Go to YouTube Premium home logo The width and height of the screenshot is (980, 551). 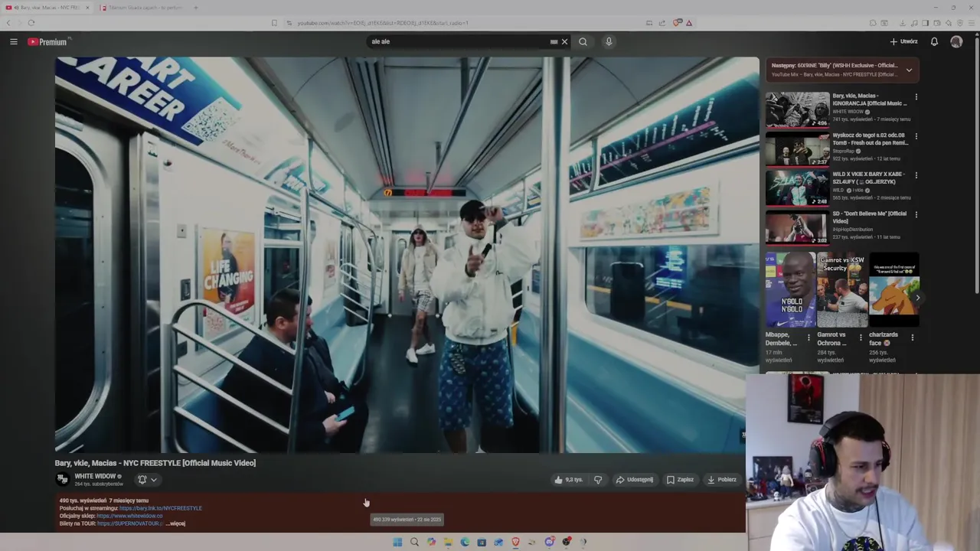click(48, 41)
